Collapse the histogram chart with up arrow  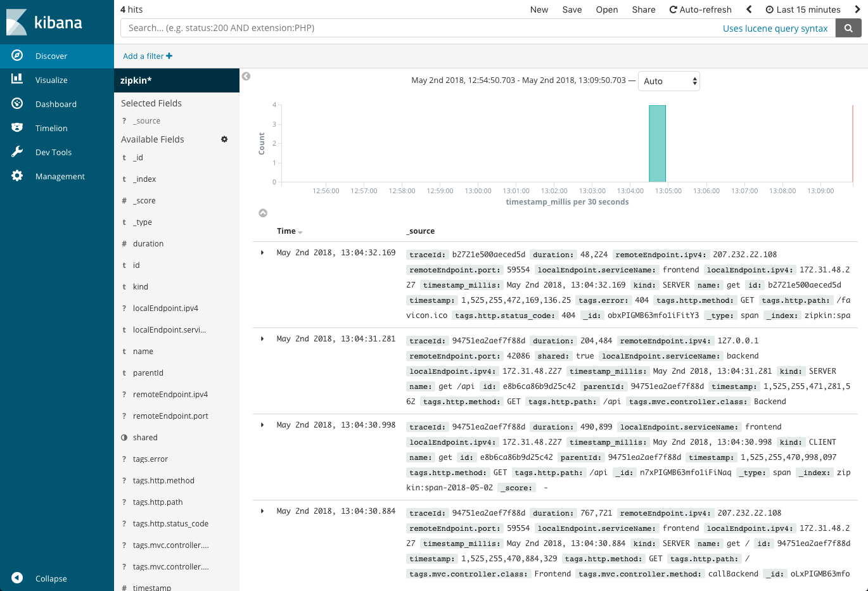point(263,213)
